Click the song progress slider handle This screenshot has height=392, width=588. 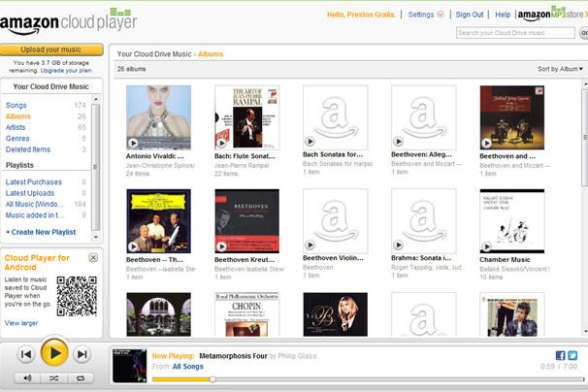tap(212, 379)
